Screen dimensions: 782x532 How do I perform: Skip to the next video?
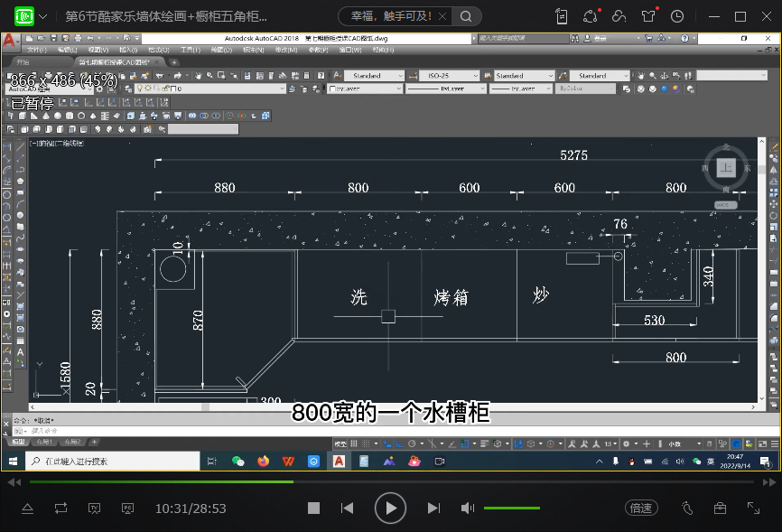[x=434, y=509]
